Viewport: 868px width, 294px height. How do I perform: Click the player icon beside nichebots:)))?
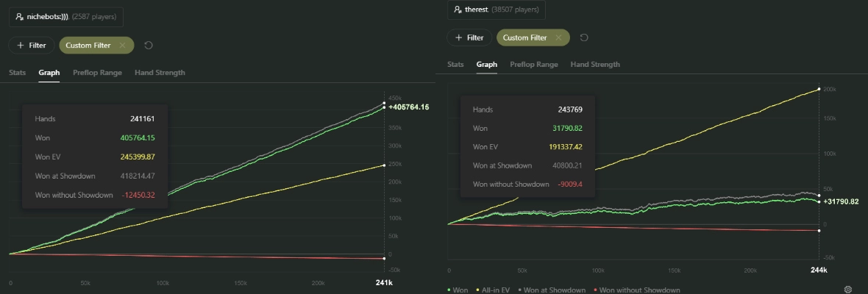(19, 17)
